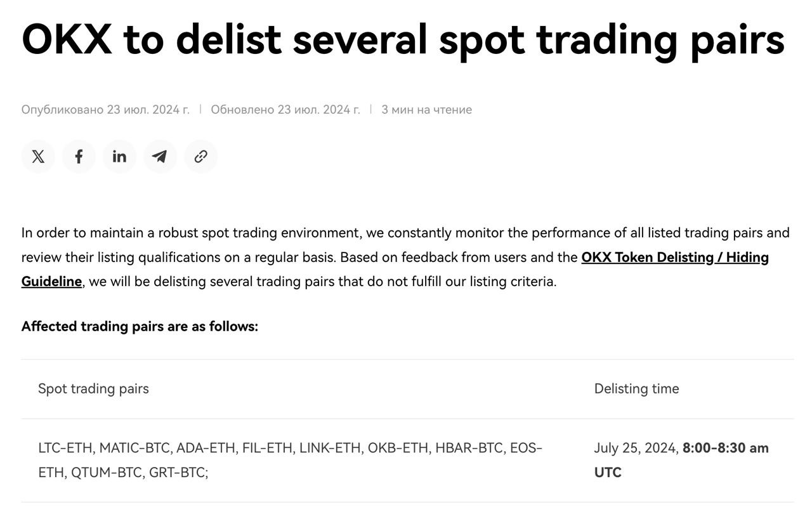Click the "July 25, 2024" delisting date
This screenshot has height=512, width=812.
pos(636,449)
